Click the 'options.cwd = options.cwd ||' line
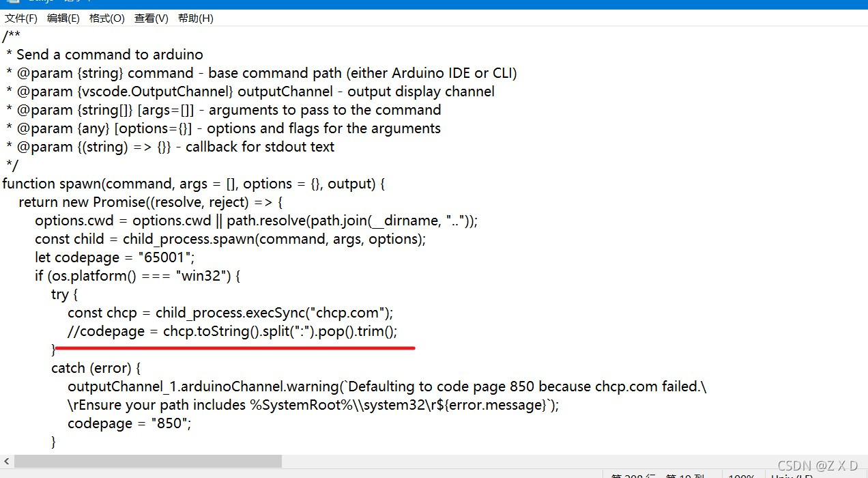The image size is (868, 478). pos(257,221)
